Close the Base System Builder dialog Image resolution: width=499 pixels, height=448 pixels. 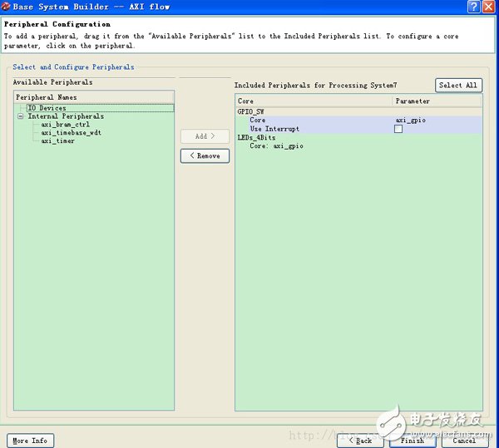point(488,7)
